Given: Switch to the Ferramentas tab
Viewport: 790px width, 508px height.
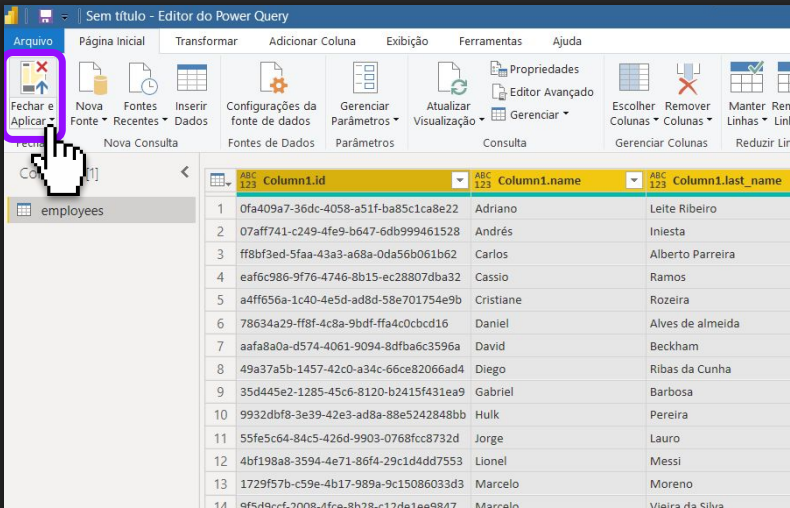Looking at the screenshot, I should tap(490, 41).
